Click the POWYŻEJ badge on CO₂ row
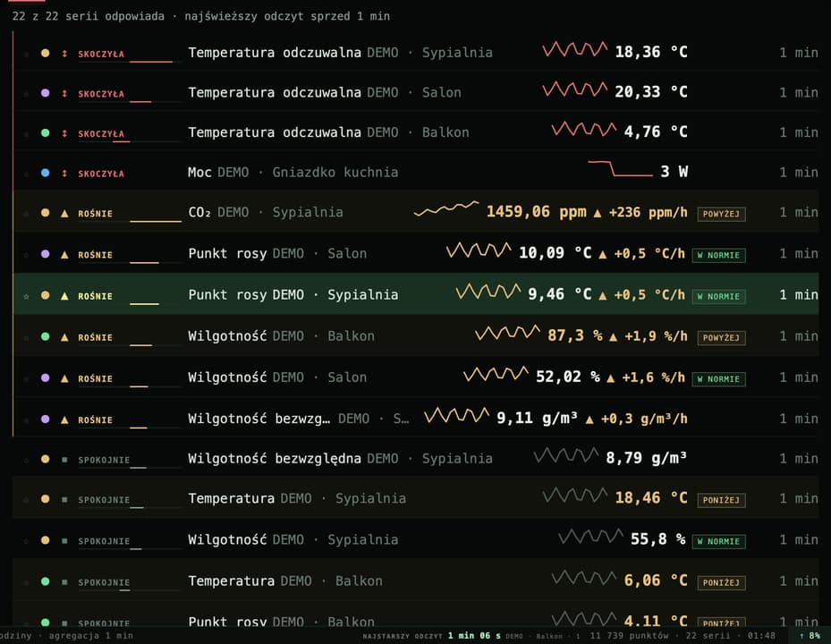831x644 pixels. pyautogui.click(x=721, y=214)
